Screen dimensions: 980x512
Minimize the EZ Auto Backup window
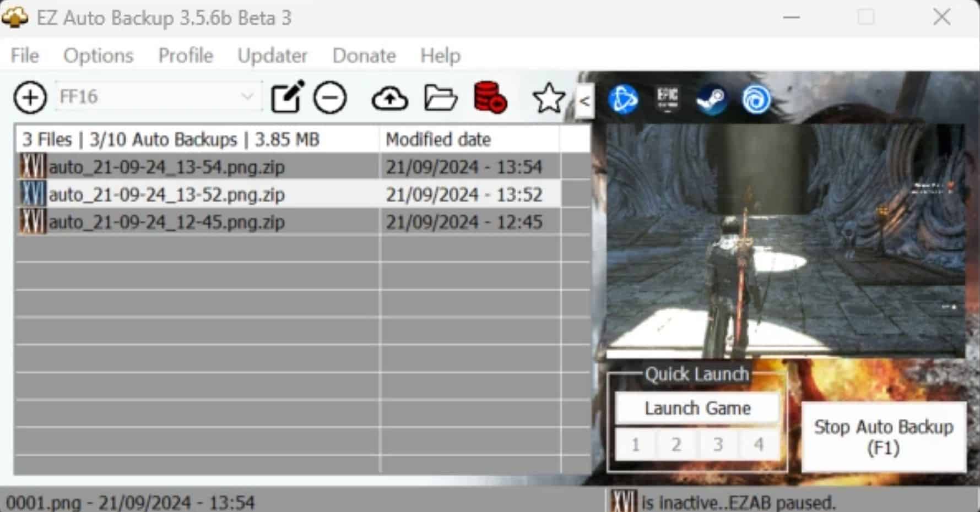791,17
